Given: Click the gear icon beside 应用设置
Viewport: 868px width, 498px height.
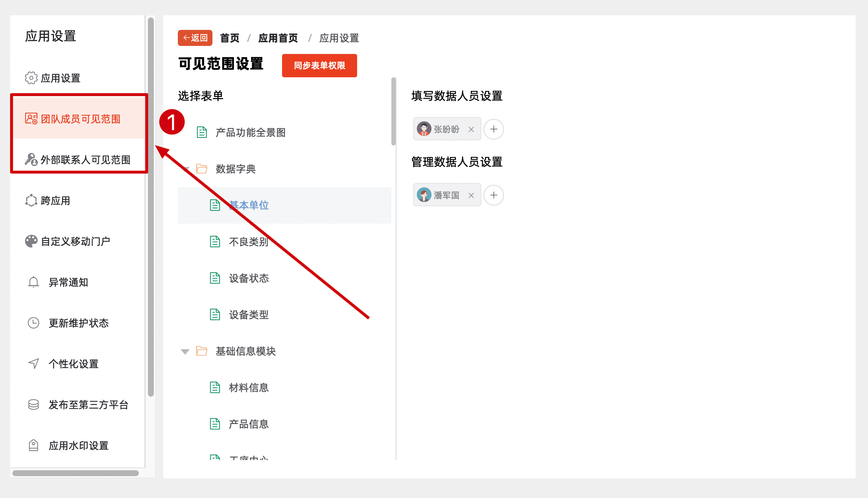Looking at the screenshot, I should pos(31,78).
